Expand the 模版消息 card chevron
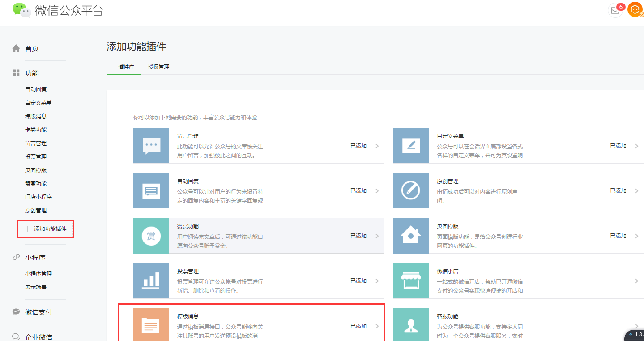This screenshot has height=341, width=644. click(377, 326)
